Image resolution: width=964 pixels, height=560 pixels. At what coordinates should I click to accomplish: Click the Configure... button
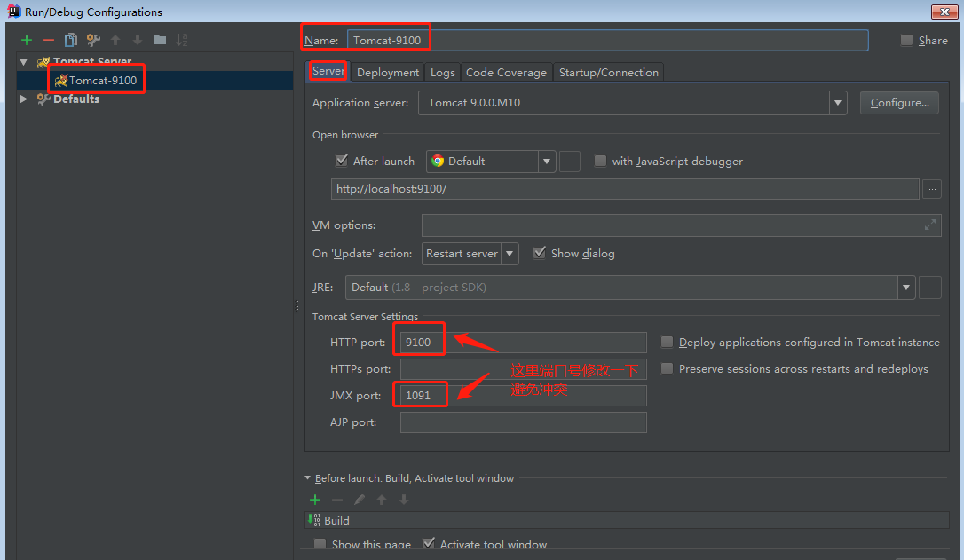click(x=899, y=103)
